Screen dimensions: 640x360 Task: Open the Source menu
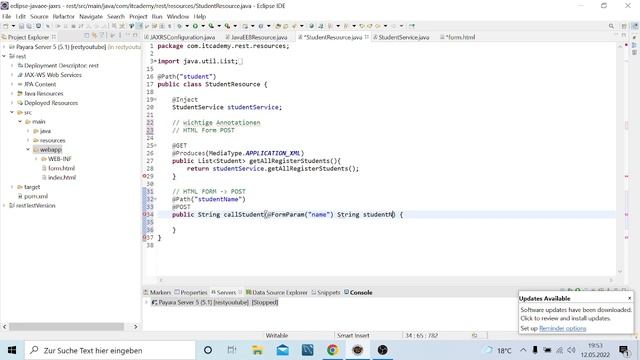coord(39,16)
